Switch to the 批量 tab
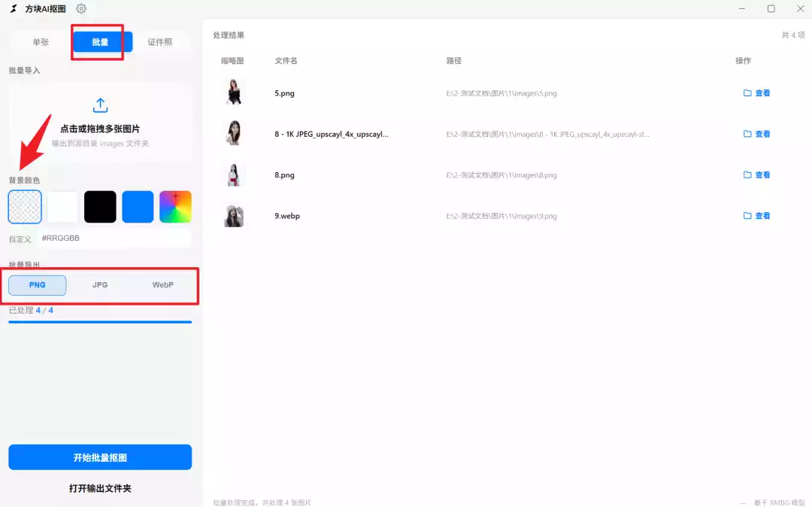This screenshot has height=507, width=812. [101, 42]
